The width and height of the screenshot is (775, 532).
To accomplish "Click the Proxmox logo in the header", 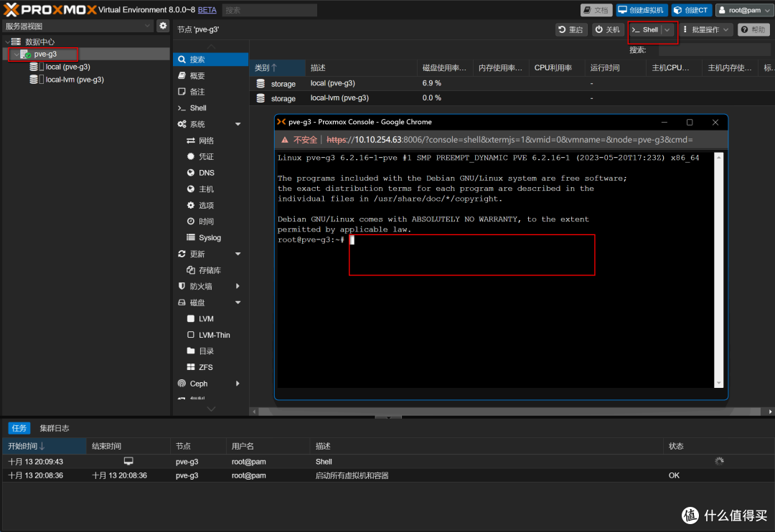I will pyautogui.click(x=50, y=9).
